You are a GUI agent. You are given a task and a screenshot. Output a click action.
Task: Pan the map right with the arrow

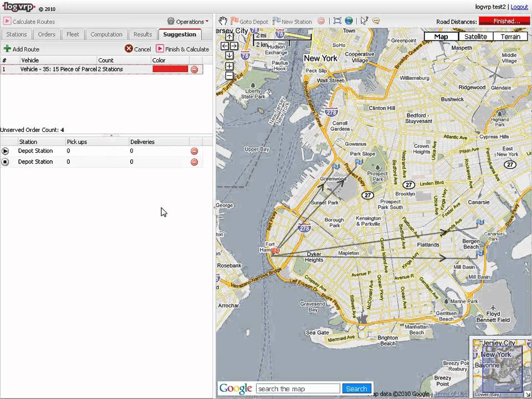(234, 46)
